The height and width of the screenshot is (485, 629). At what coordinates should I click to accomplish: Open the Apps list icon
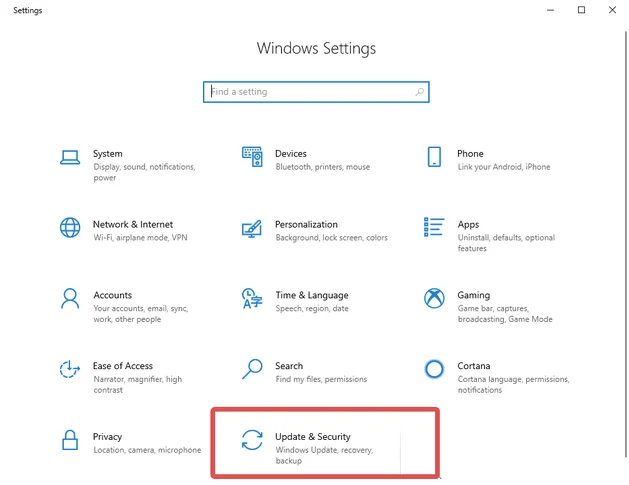pyautogui.click(x=434, y=227)
